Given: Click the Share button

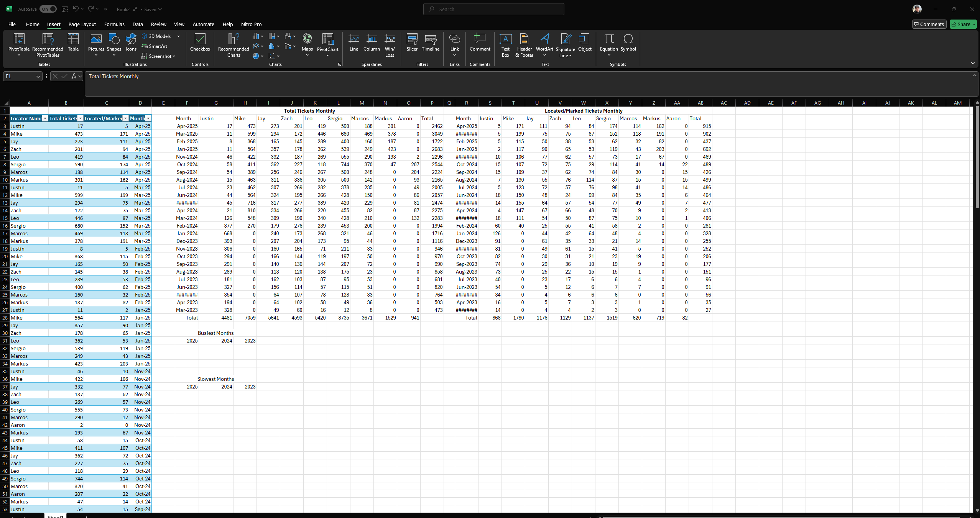Looking at the screenshot, I should coord(963,24).
